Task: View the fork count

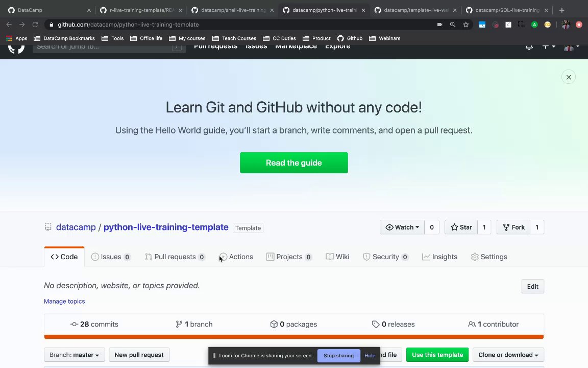Action: 537,227
